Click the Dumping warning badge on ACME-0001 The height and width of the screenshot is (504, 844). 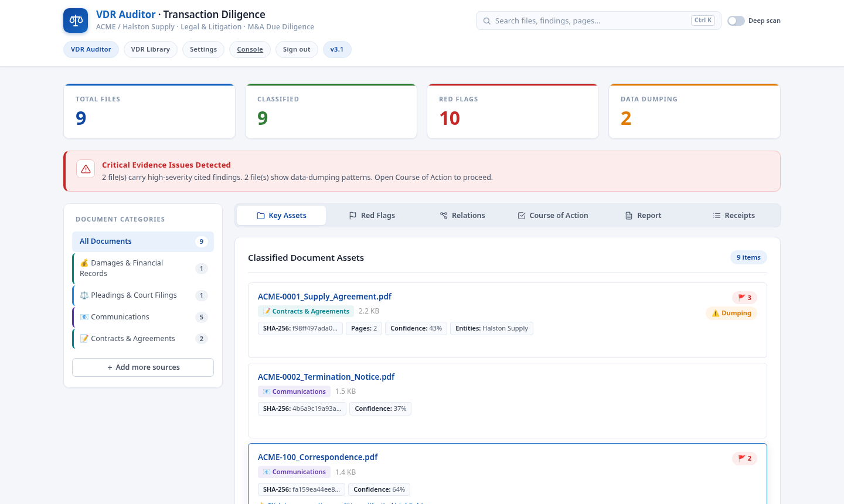click(731, 313)
